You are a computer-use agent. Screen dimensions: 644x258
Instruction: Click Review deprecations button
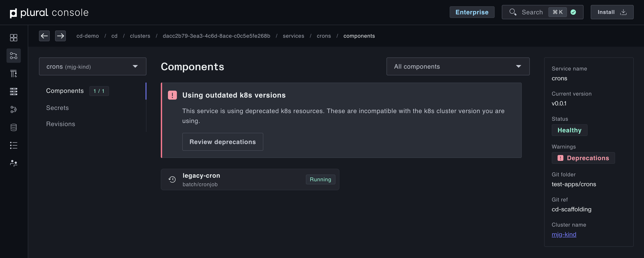pos(223,142)
